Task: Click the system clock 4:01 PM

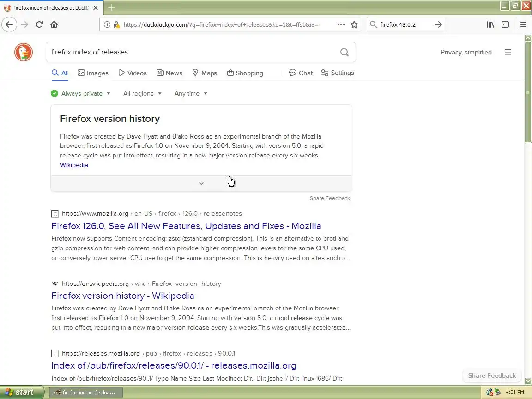Action: (x=515, y=392)
